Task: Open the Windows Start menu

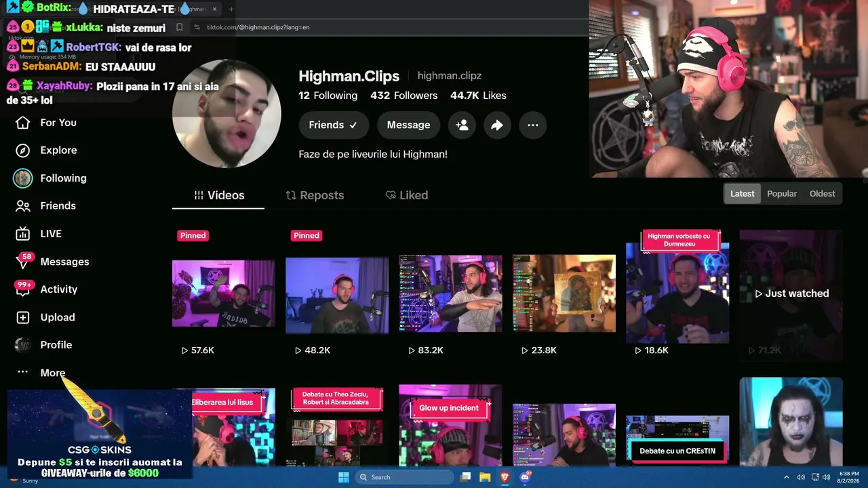Action: 344,477
